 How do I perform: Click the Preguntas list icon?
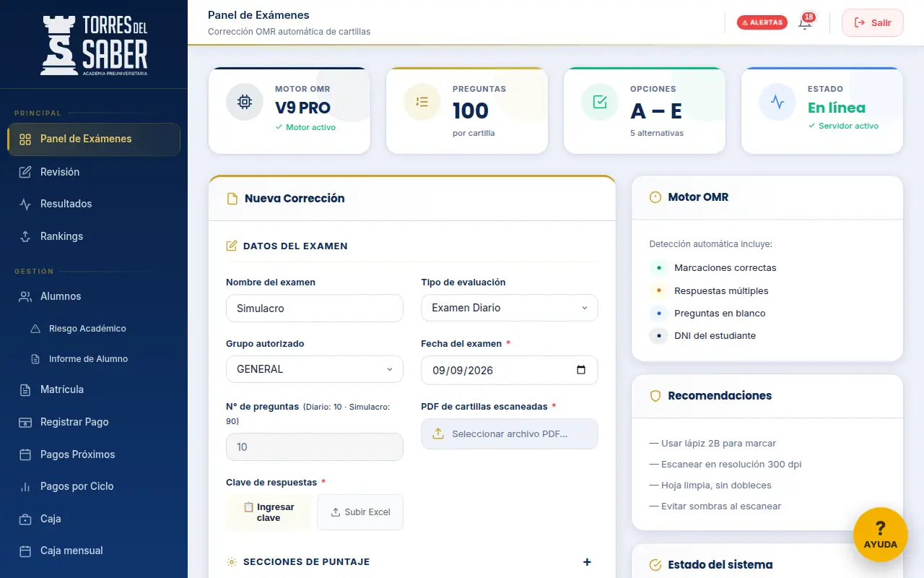[422, 102]
